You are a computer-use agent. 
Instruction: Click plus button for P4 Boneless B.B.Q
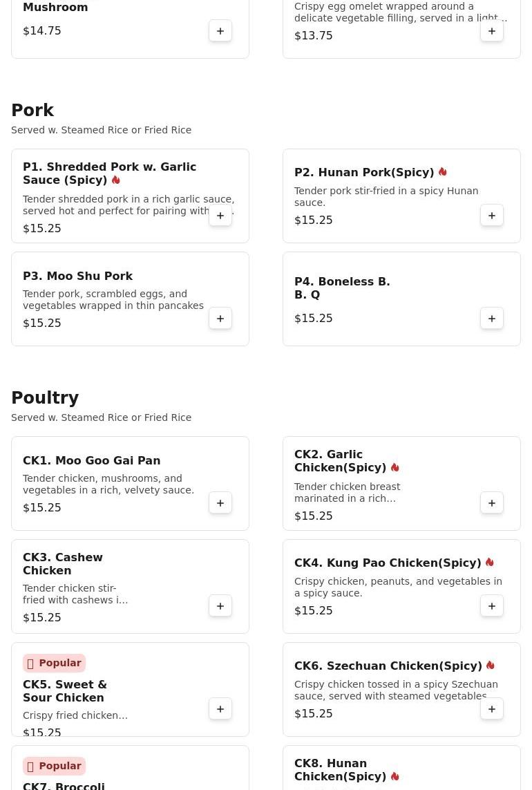[x=492, y=319]
